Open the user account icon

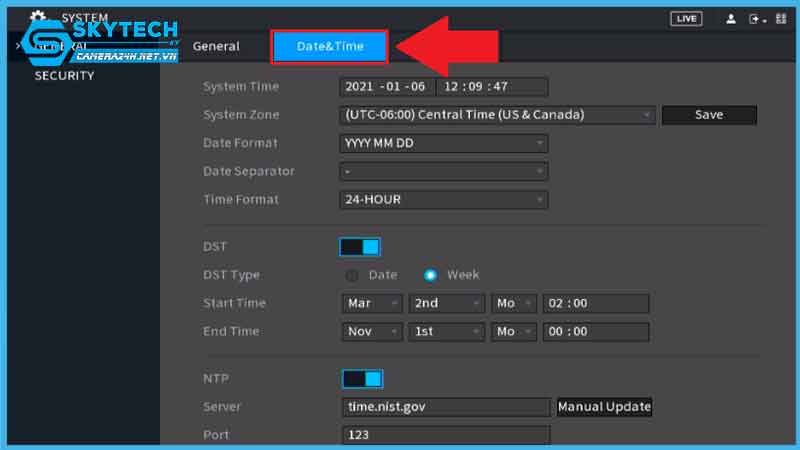coord(731,19)
